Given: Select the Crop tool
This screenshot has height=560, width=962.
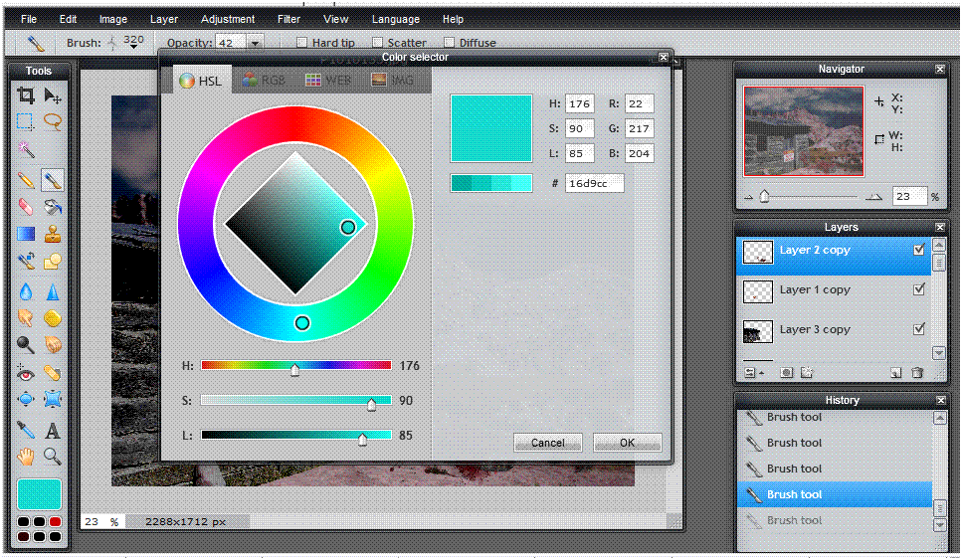Looking at the screenshot, I should [26, 95].
